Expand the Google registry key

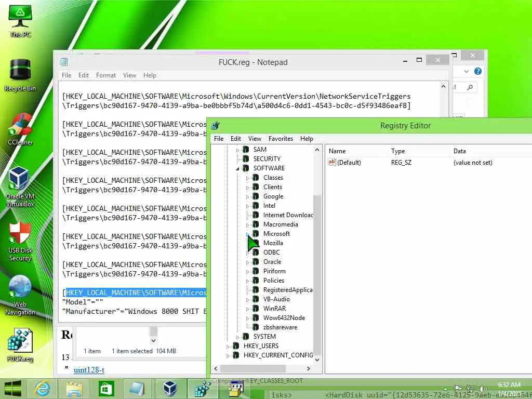(247, 197)
